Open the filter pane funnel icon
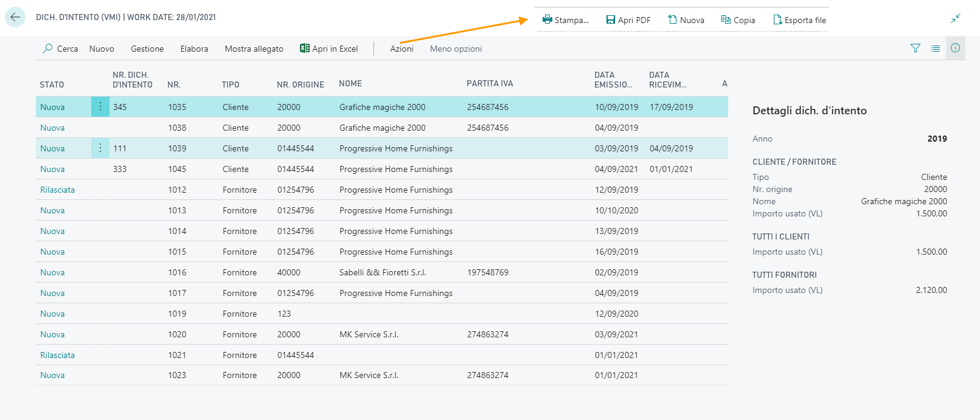Screen dimensions: 980x420 (915, 49)
